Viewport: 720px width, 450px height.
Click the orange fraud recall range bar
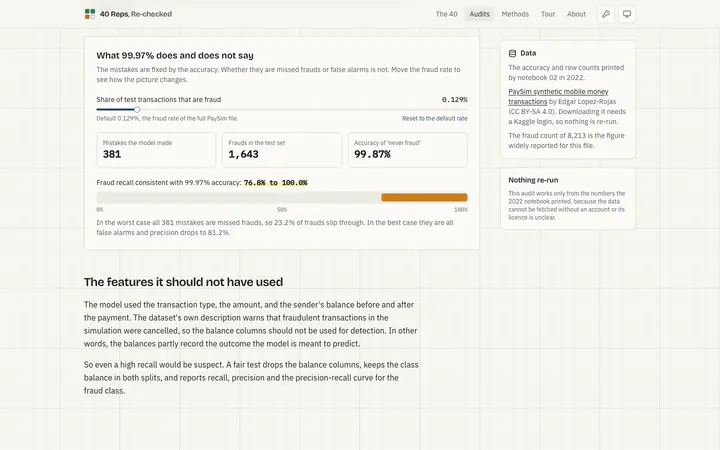coord(424,197)
